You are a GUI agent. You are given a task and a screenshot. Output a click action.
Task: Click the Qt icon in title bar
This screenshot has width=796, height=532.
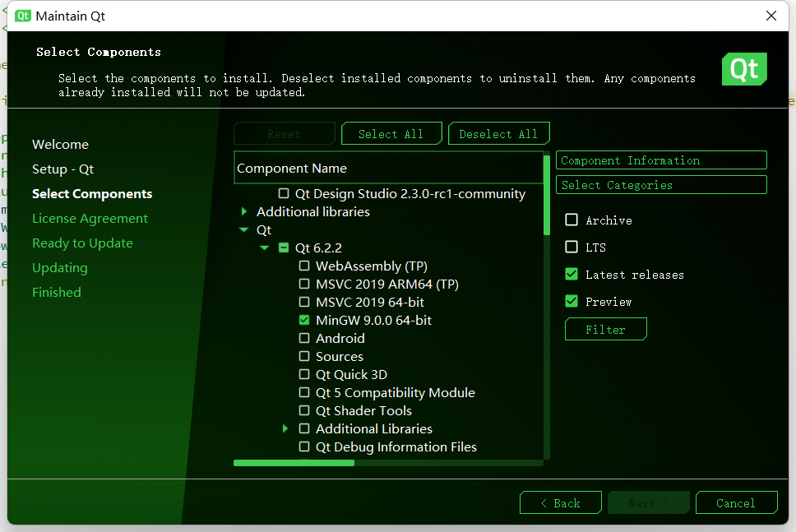(23, 16)
